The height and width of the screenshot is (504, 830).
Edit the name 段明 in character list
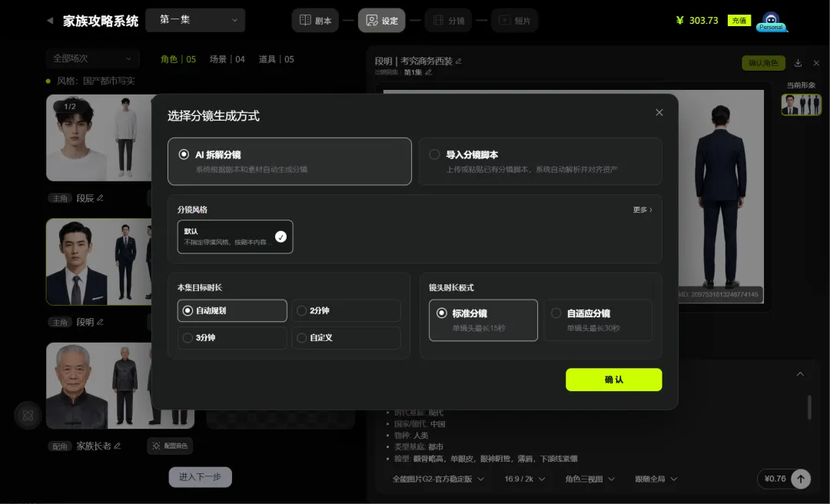point(100,322)
